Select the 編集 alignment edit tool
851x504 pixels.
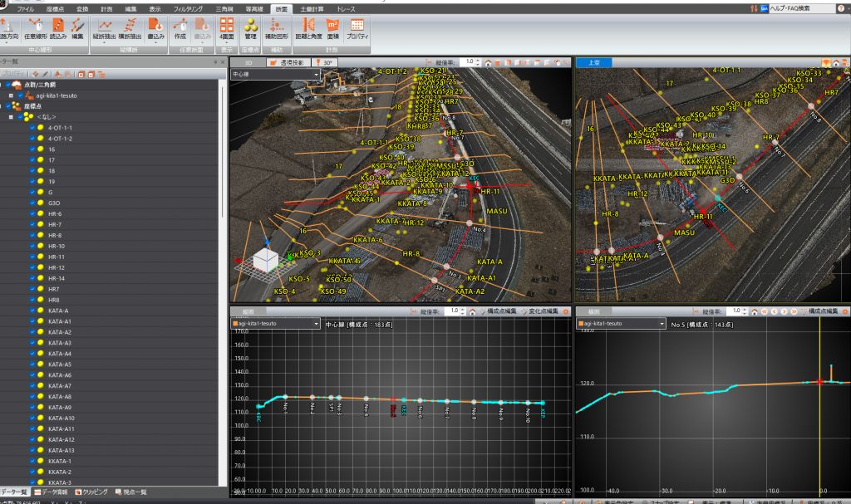click(x=77, y=29)
